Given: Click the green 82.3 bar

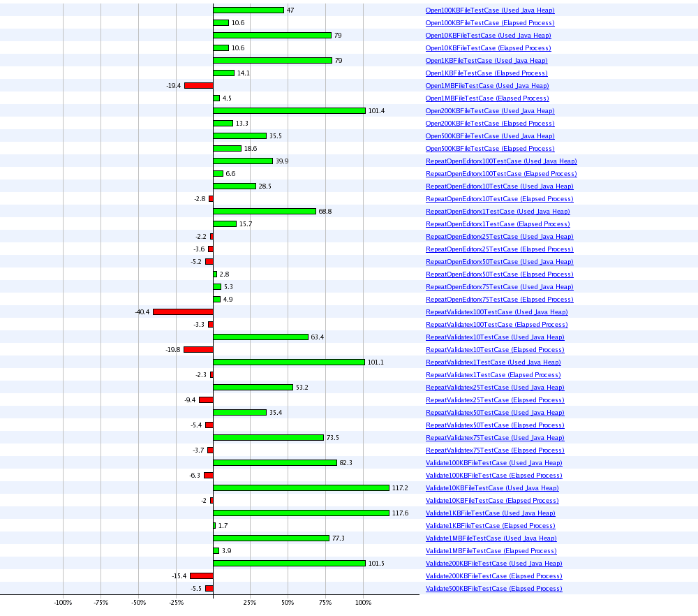Looking at the screenshot, I should click(275, 463).
